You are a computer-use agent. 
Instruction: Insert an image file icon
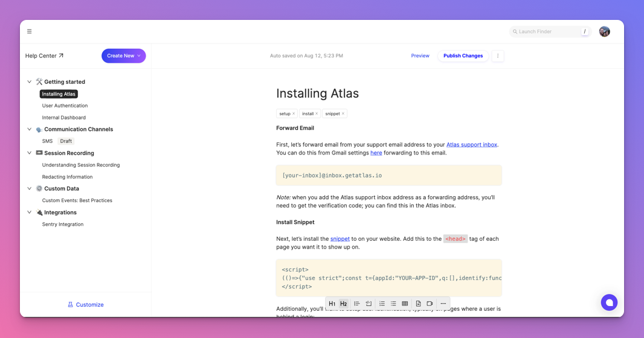(418, 304)
